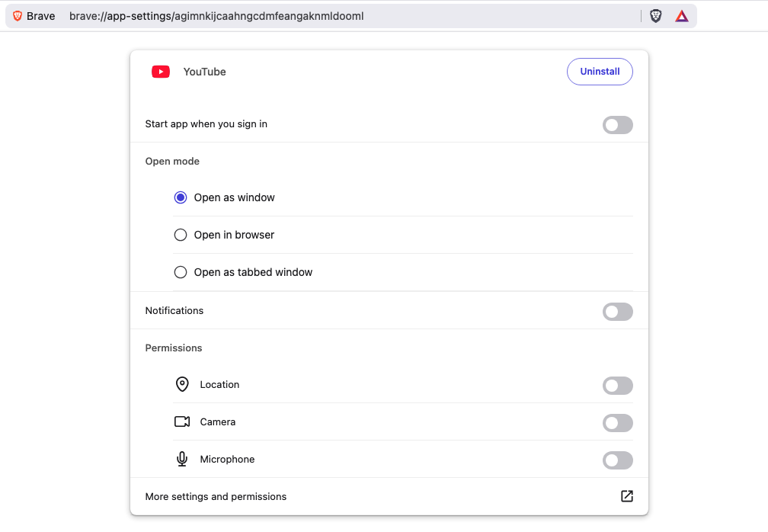This screenshot has width=768, height=532.
Task: Click the Brave label in address bar
Action: point(40,16)
